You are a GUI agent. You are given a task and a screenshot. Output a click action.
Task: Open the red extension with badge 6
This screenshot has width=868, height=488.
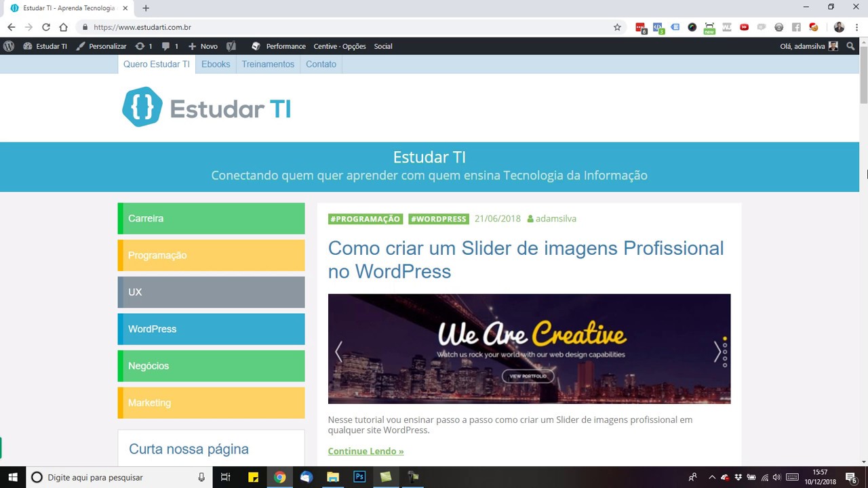click(x=641, y=28)
